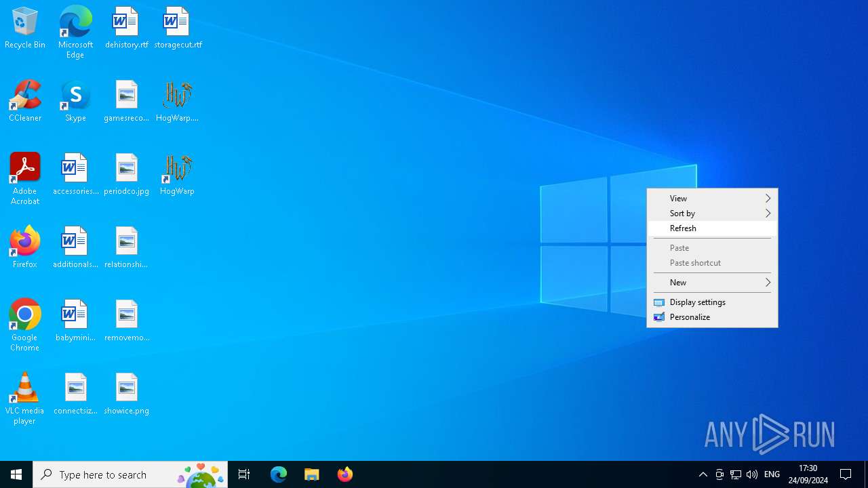The width and height of the screenshot is (868, 488).
Task: Select the HogWarp shortcut icon
Action: (x=177, y=175)
